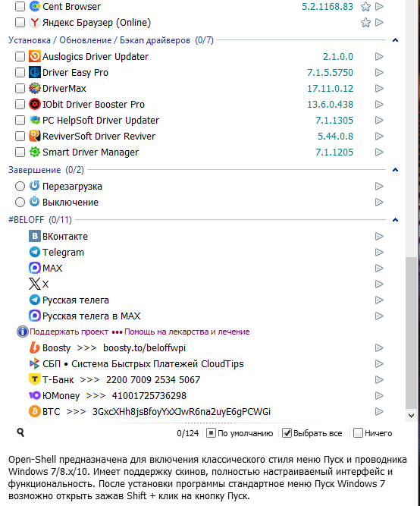Click the ЮMoney icon
The height and width of the screenshot is (506, 420).
click(x=35, y=395)
